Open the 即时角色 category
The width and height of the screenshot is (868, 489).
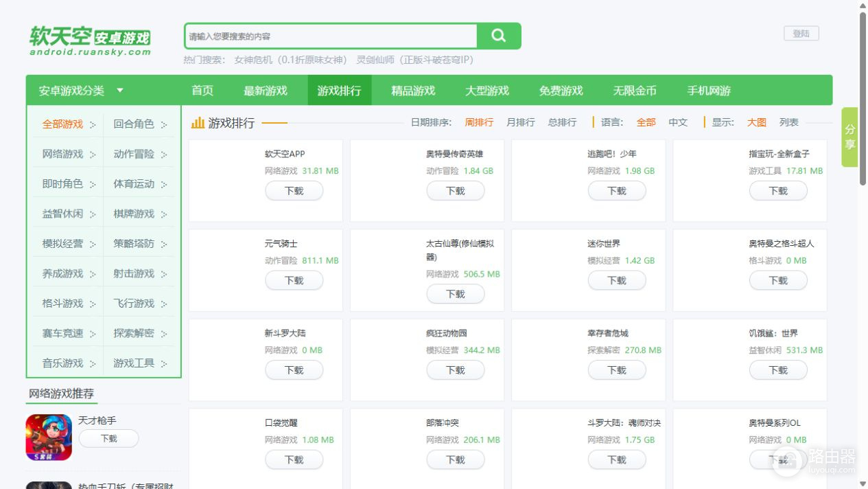(x=63, y=184)
